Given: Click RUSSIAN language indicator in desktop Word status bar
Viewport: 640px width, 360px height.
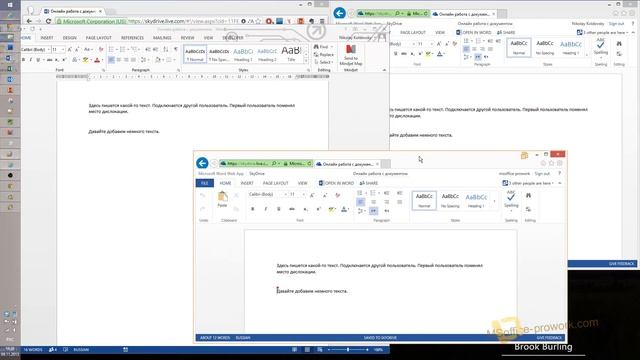Looking at the screenshot, I should pyautogui.click(x=81, y=350).
